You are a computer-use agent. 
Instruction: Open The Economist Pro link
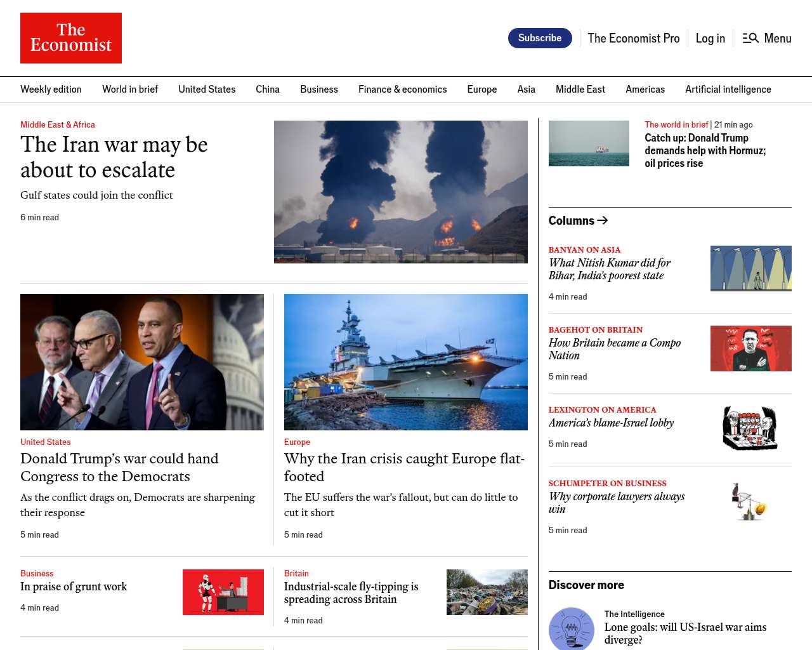tap(633, 38)
